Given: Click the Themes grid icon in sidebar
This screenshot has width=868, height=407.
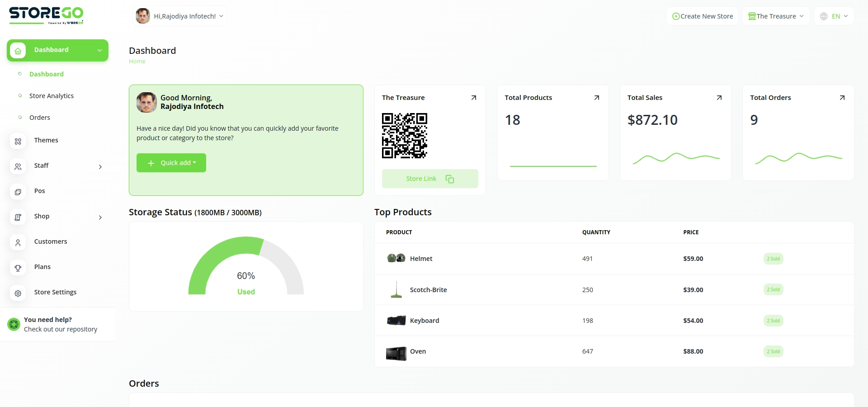Looking at the screenshot, I should pyautogui.click(x=18, y=142).
